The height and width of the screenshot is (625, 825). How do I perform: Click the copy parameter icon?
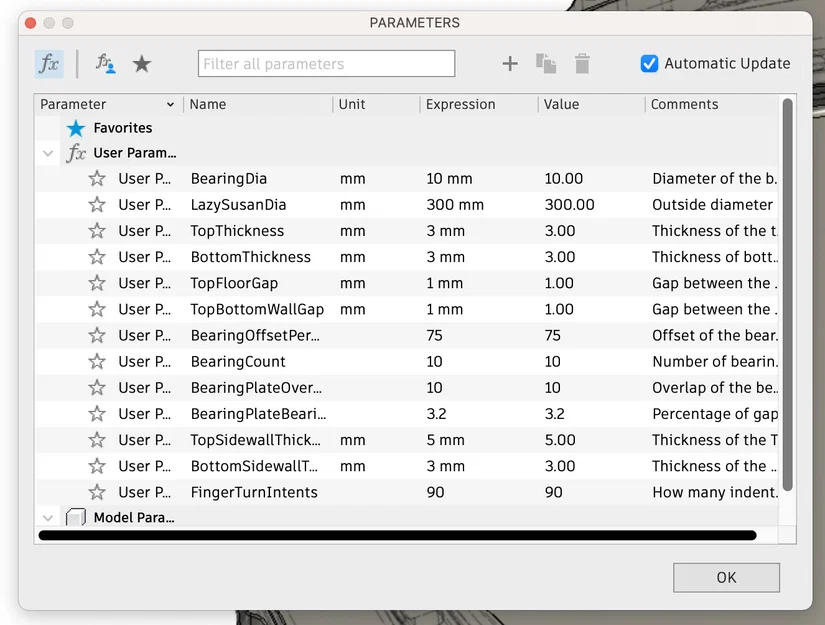[x=546, y=64]
